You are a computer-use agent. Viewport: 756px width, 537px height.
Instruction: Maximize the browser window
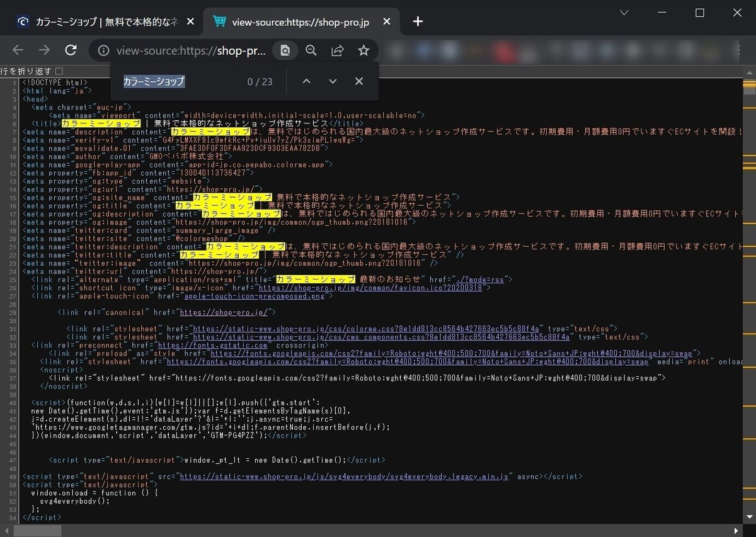(x=700, y=13)
